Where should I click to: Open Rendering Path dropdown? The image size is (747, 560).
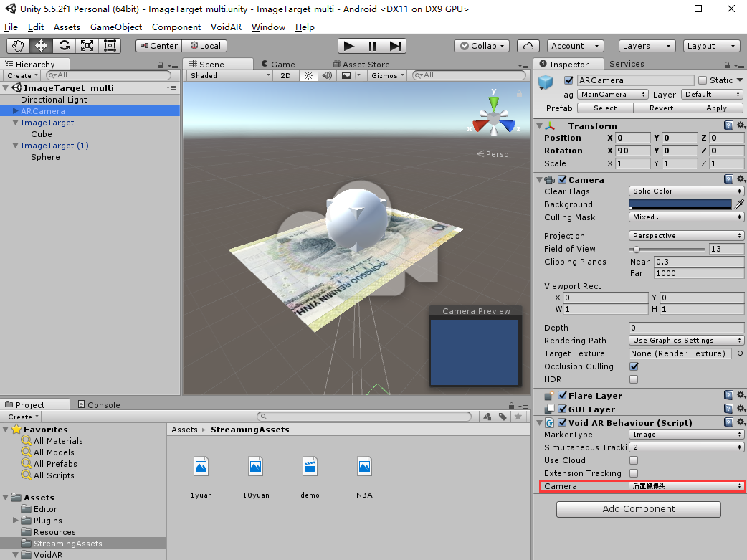(687, 341)
